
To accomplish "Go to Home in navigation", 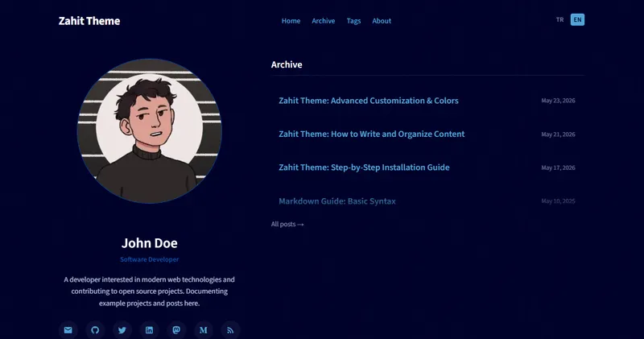I will 291,21.
